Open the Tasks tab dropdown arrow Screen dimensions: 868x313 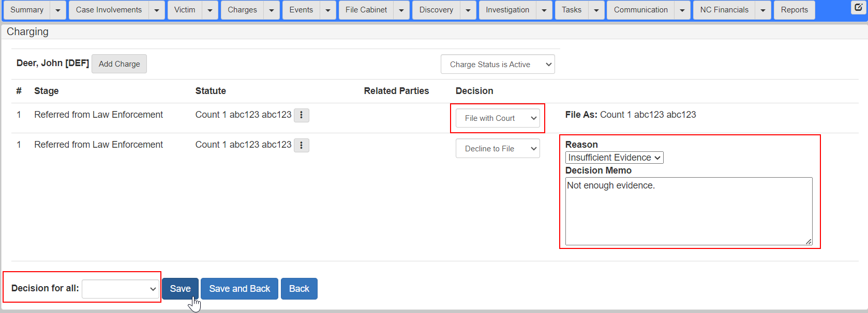[596, 10]
